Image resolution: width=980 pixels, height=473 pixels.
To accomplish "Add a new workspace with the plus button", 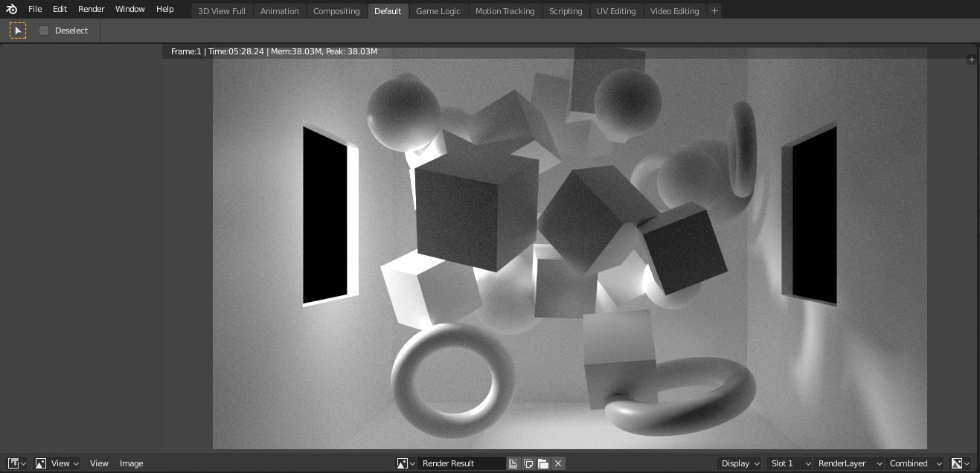I will (x=714, y=10).
